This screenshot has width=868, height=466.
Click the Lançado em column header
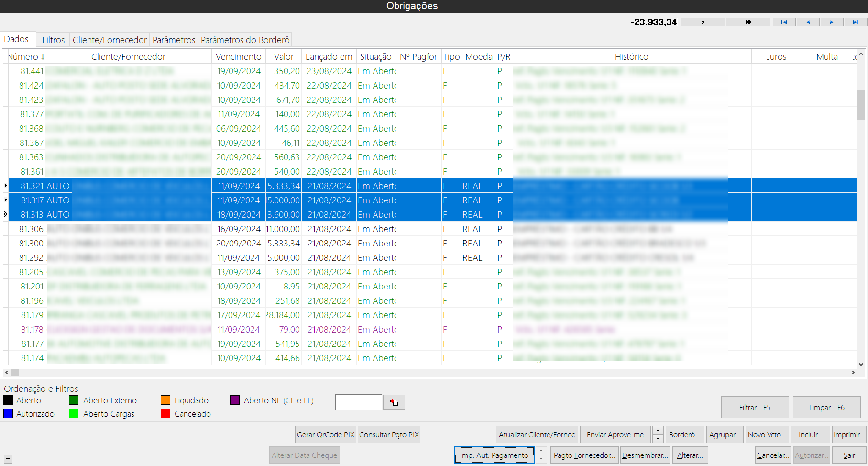pyautogui.click(x=329, y=56)
